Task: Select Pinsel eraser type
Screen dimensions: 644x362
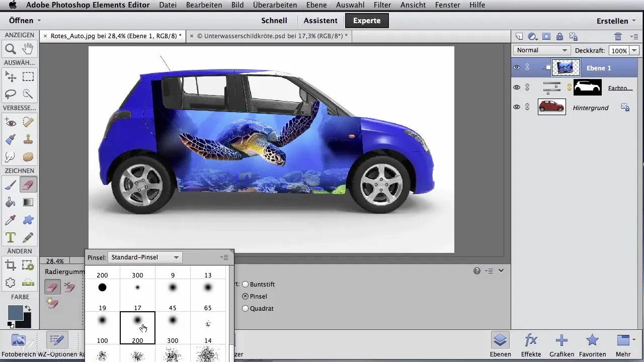Action: [246, 297]
